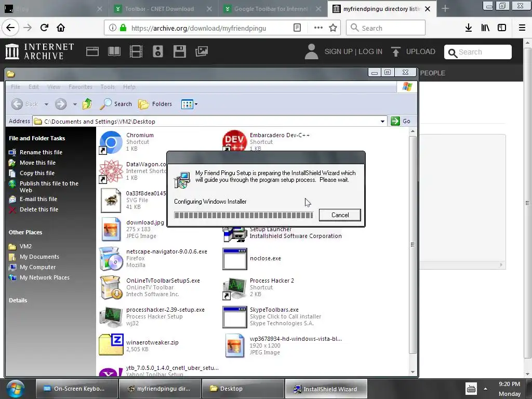
Task: Open the Explorer Tools menu
Action: tap(108, 87)
